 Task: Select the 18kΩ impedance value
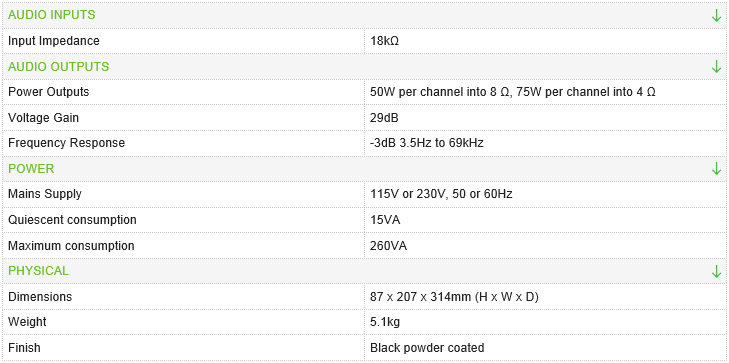click(384, 41)
